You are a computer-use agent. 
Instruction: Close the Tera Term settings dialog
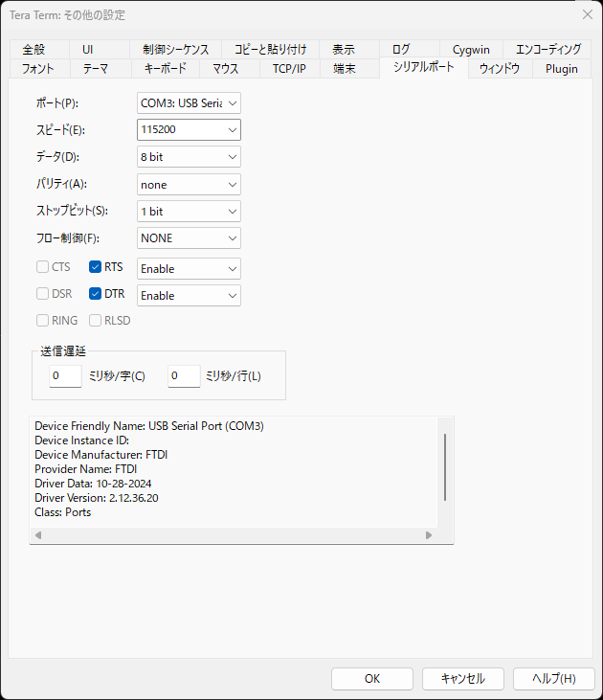[588, 14]
